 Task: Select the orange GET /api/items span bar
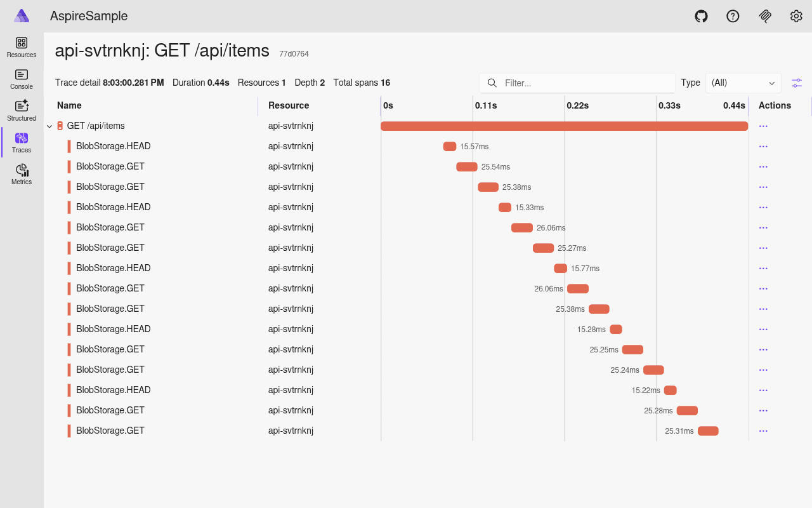tap(565, 126)
